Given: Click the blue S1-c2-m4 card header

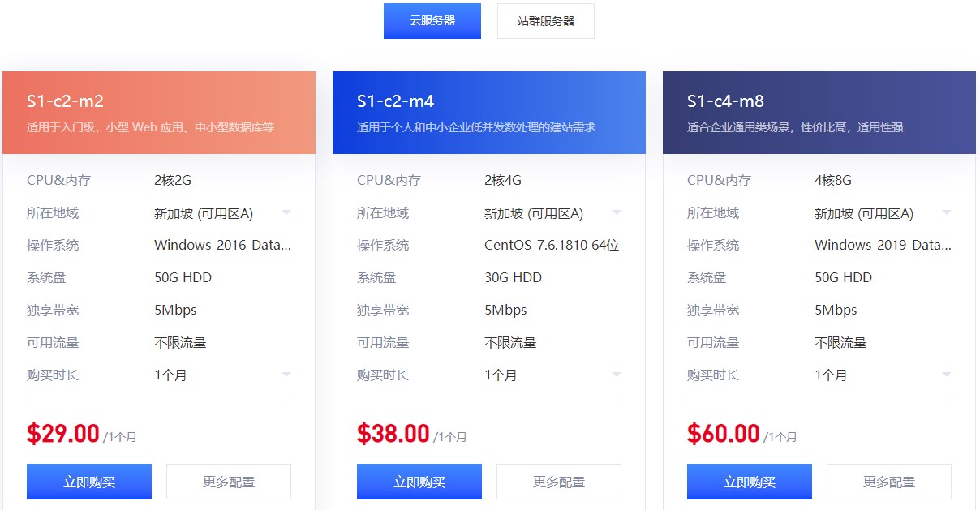Looking at the screenshot, I should click(x=489, y=113).
